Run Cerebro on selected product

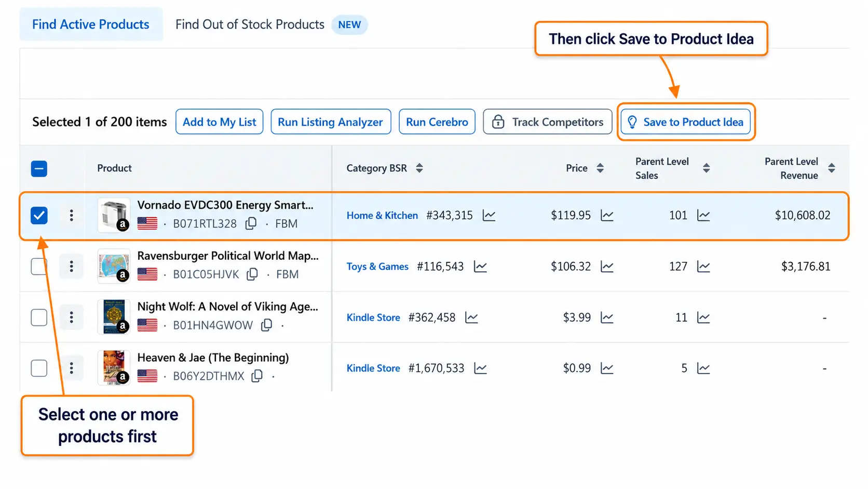[437, 122]
